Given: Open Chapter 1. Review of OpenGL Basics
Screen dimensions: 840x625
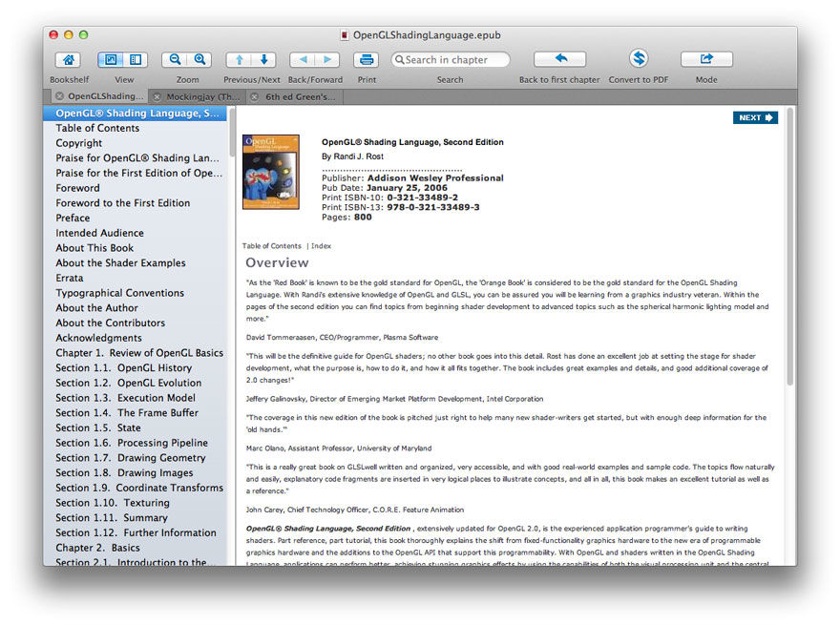Looking at the screenshot, I should point(135,353).
